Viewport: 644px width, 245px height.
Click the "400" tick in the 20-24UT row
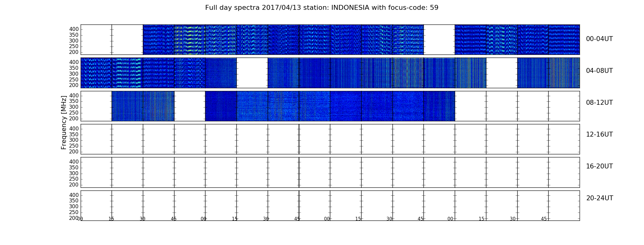point(74,195)
